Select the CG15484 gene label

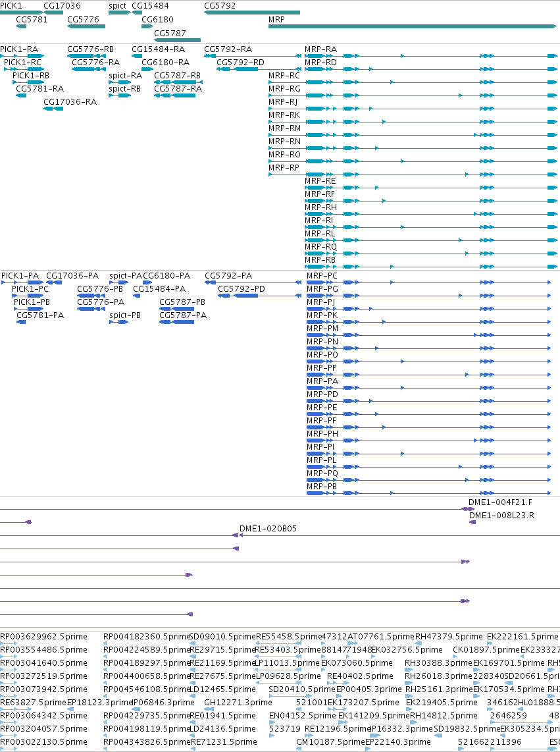pyautogui.click(x=150, y=6)
